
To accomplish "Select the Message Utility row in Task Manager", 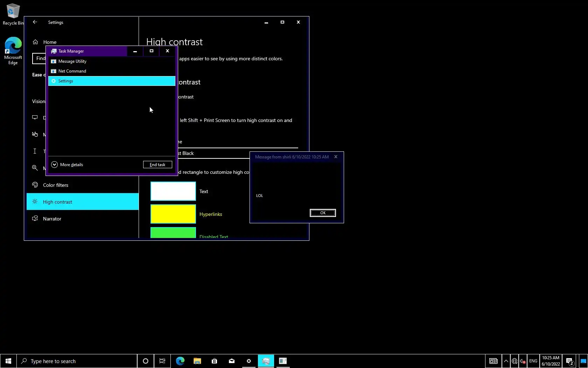I will 112,61.
